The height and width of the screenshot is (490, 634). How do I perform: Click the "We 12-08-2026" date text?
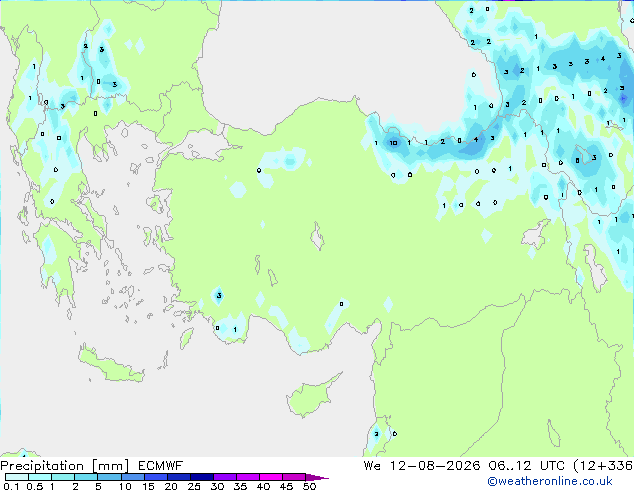[422, 466]
